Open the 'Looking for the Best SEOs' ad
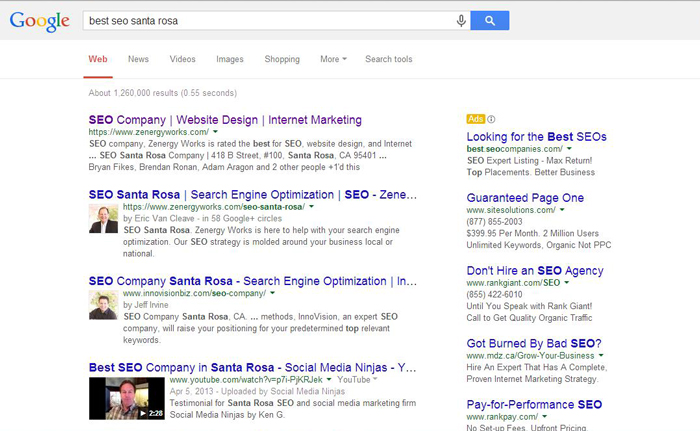The image size is (700, 431). tap(537, 137)
